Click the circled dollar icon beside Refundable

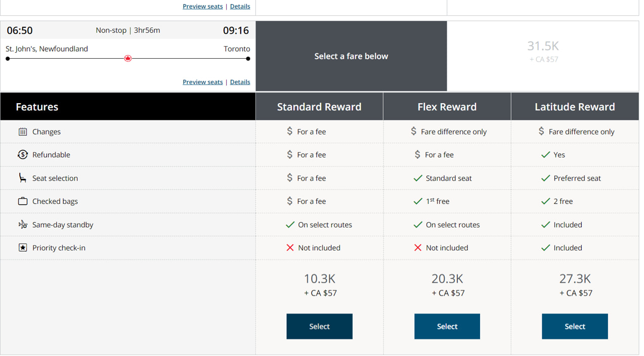coord(23,155)
